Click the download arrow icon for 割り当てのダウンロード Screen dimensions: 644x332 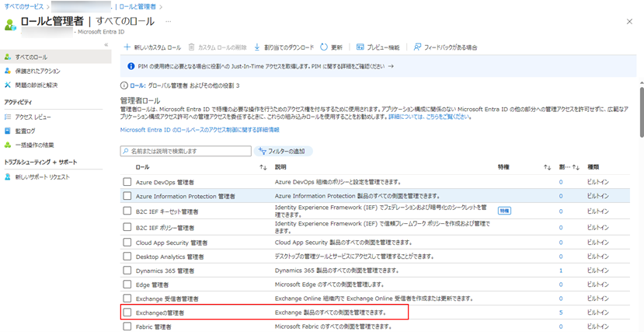[x=257, y=47]
